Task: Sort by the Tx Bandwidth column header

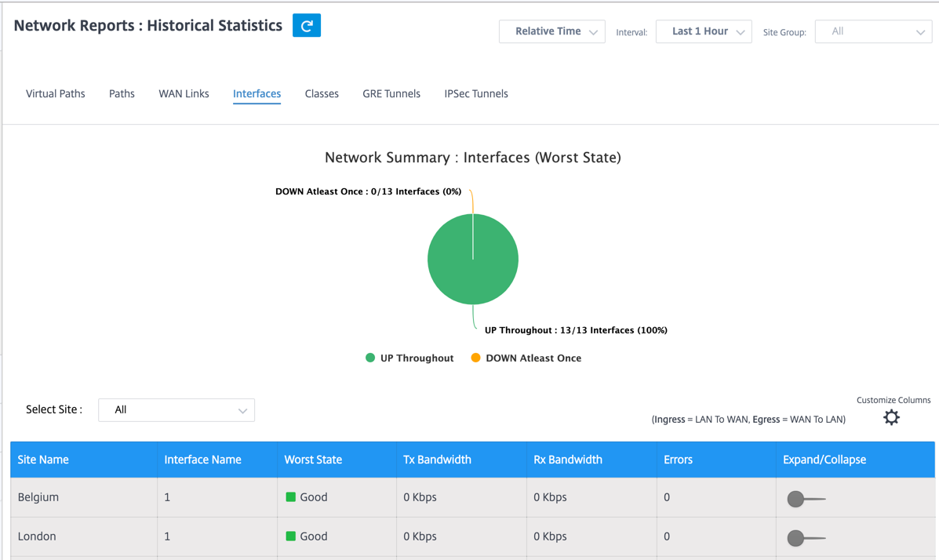Action: [462, 460]
